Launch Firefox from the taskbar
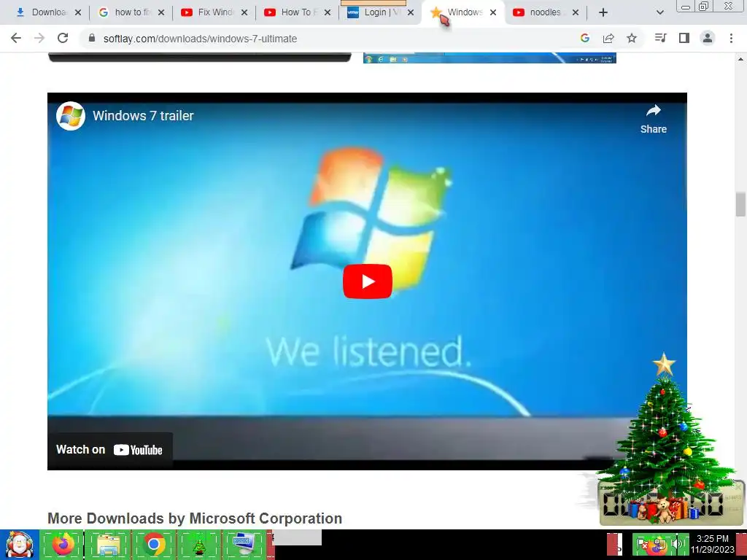 tap(63, 544)
